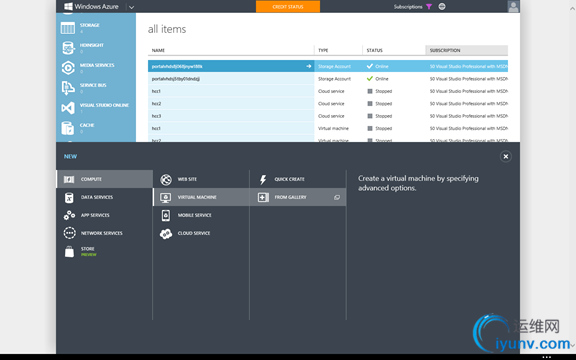Image resolution: width=576 pixels, height=360 pixels.
Task: Choose the Virtual Machine option
Action: [x=201, y=197]
